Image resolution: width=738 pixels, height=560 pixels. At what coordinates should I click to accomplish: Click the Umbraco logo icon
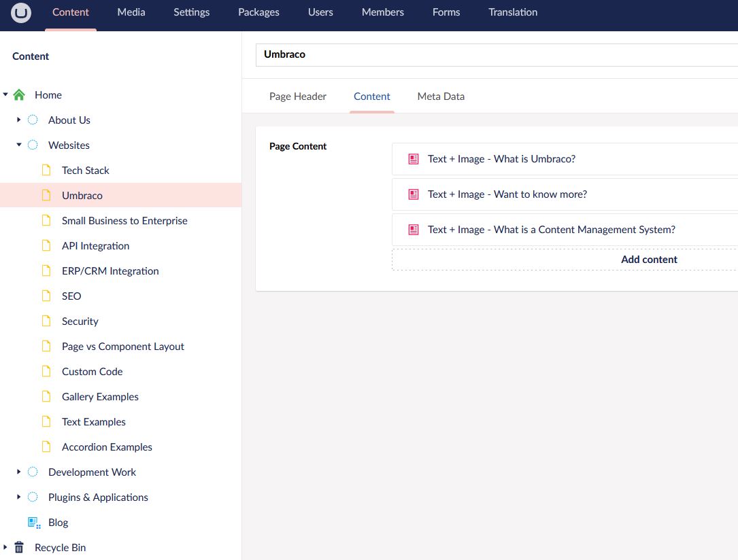pyautogui.click(x=21, y=13)
